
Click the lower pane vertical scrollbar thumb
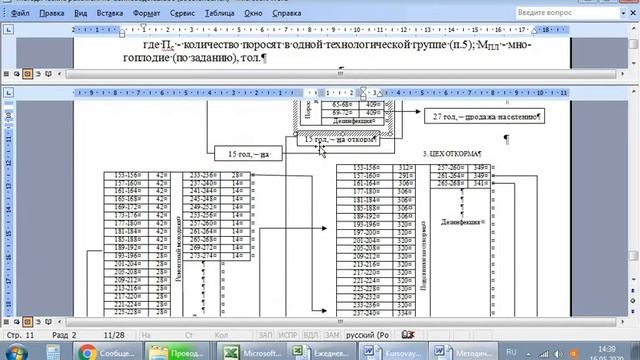click(x=633, y=256)
